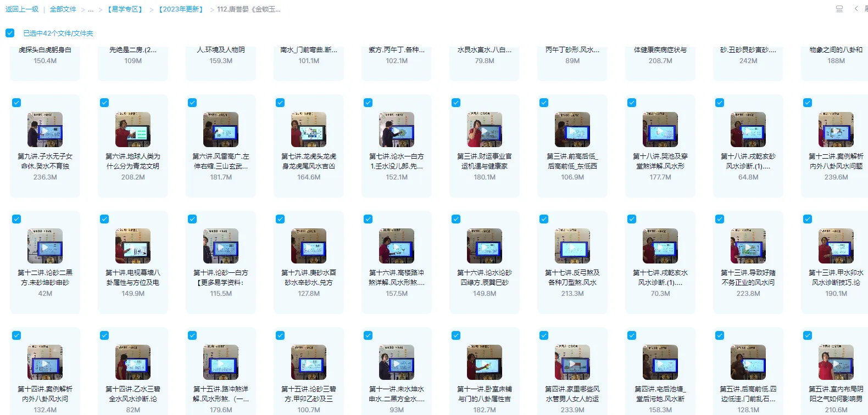Screen dimensions: 868x415
Task: Navigate to 【易学专区】 folder breadcrumb
Action: (125, 9)
